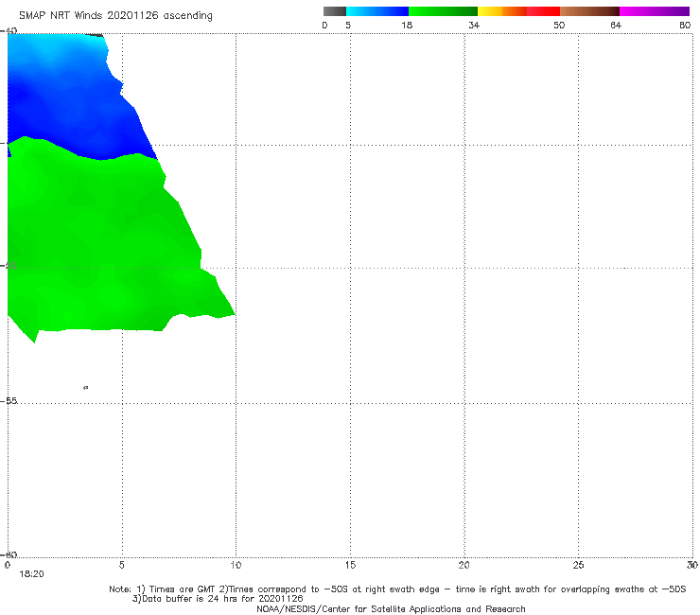The height and width of the screenshot is (615, 700).
Task: Click colorbar label 64
Action: [616, 25]
